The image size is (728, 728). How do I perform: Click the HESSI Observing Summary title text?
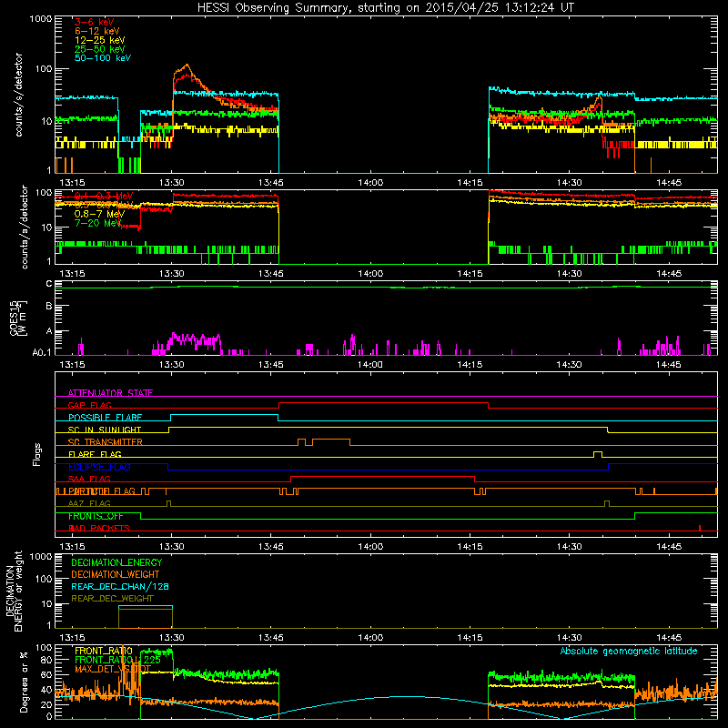pos(386,8)
